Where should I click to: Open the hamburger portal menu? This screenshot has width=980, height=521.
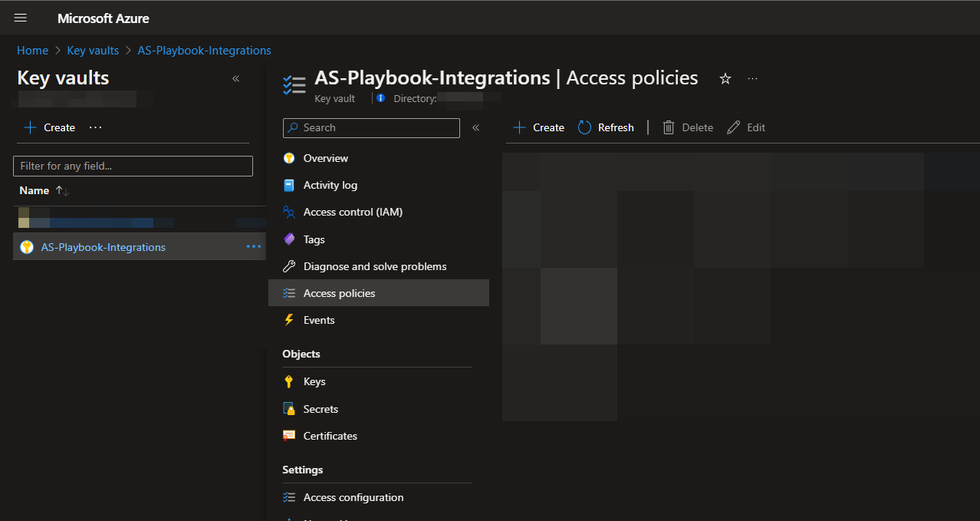coord(21,18)
